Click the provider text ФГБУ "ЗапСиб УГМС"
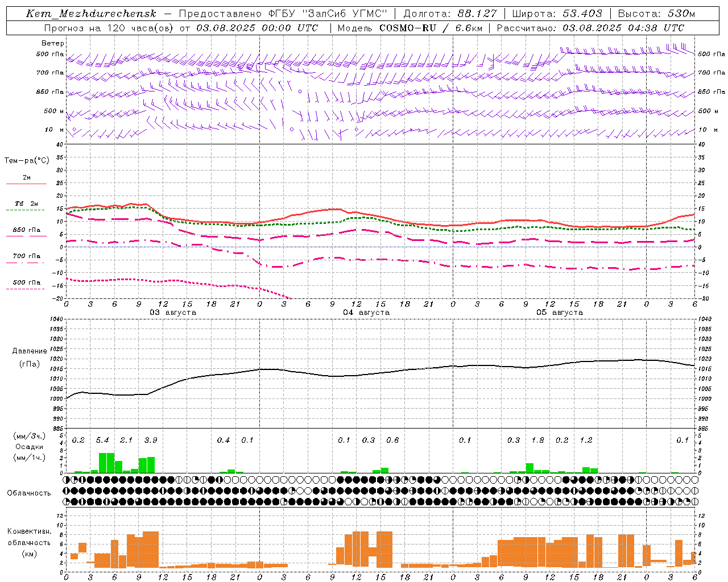This screenshot has height=582, width=728. pyautogui.click(x=326, y=14)
